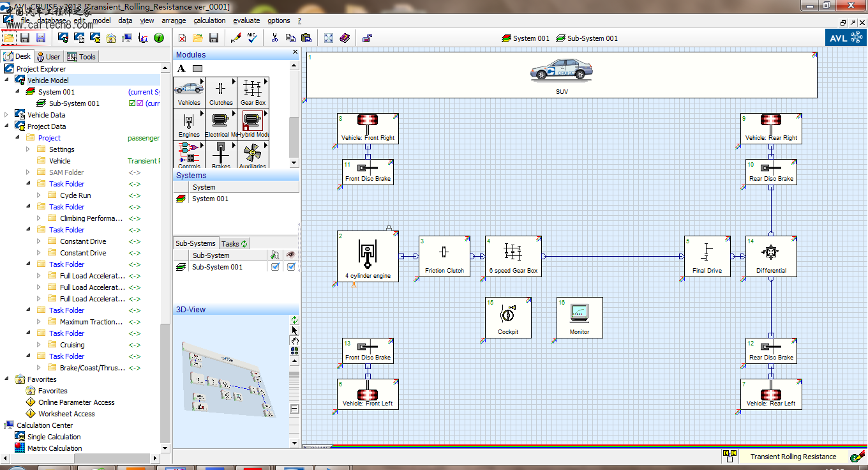Select the Gear Box module icon
Viewport: 868px width, 470px height.
click(253, 92)
